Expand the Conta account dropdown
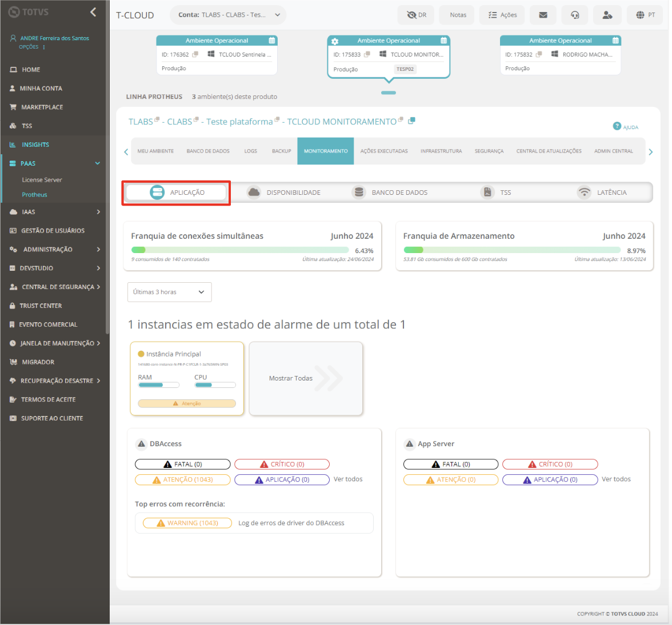 click(x=229, y=15)
